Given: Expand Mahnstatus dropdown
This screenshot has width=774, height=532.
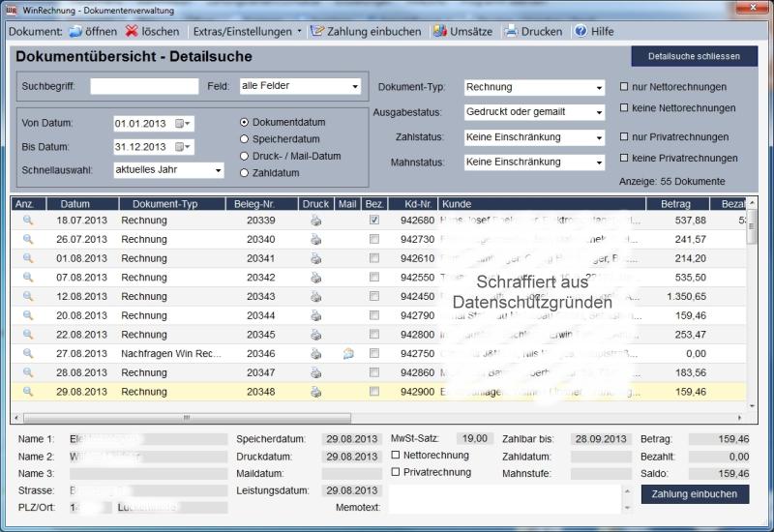Looking at the screenshot, I should point(534,162).
